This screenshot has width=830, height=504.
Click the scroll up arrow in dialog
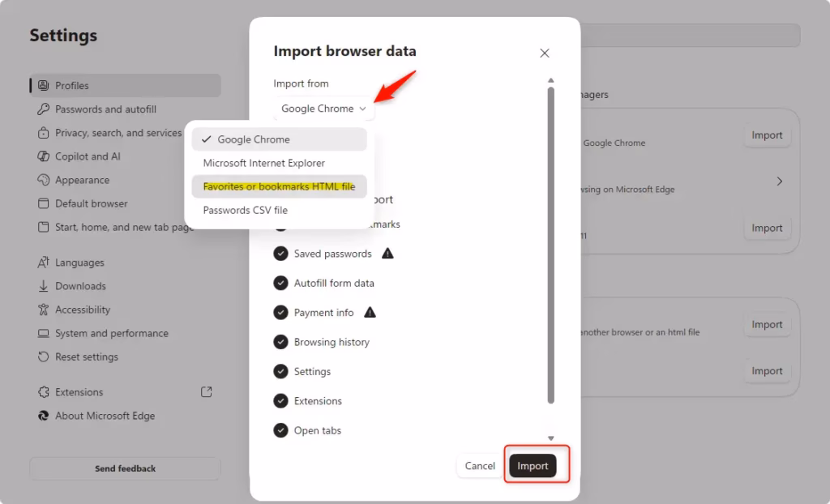tap(551, 80)
